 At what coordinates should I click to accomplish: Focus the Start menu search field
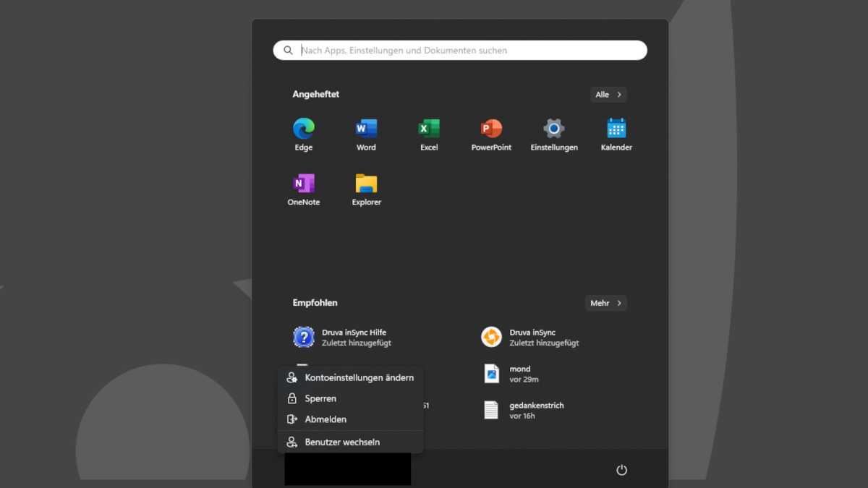pos(460,51)
